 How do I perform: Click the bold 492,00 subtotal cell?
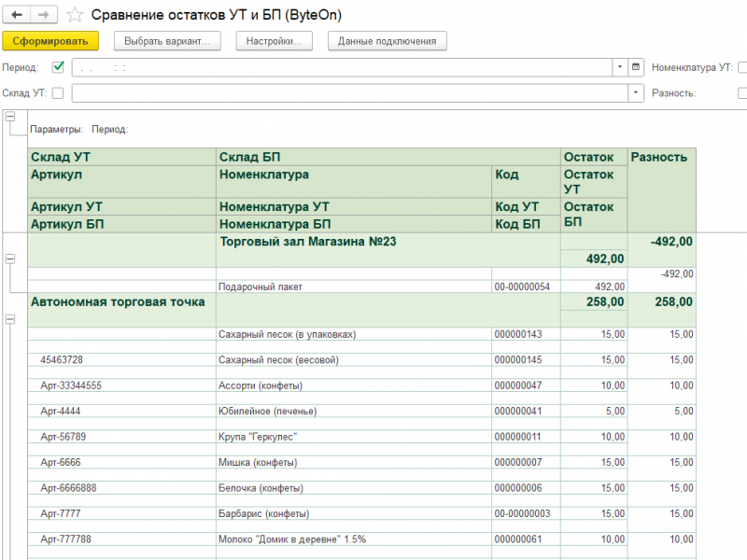[x=594, y=259]
